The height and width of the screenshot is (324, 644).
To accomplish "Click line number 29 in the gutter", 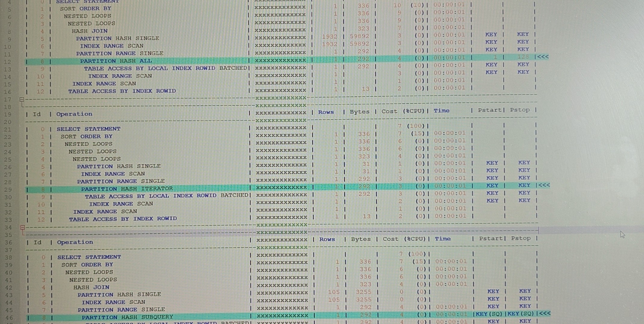I will click(8, 190).
